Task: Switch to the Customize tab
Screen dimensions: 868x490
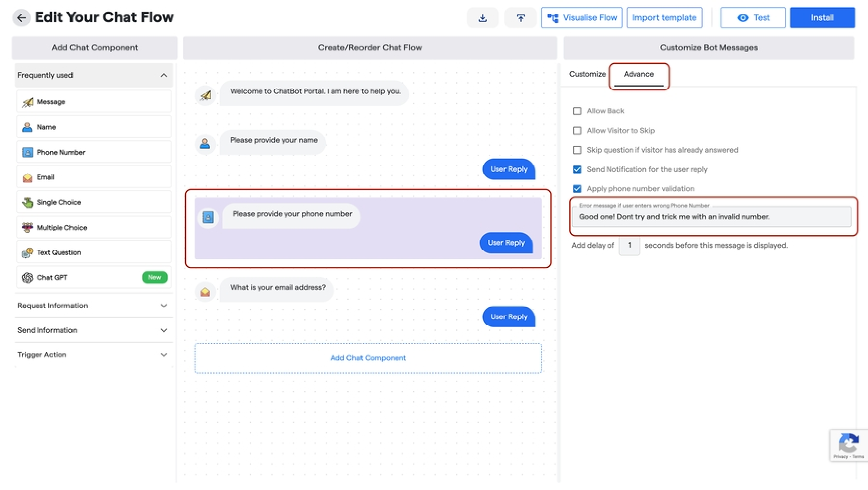Action: click(x=587, y=74)
